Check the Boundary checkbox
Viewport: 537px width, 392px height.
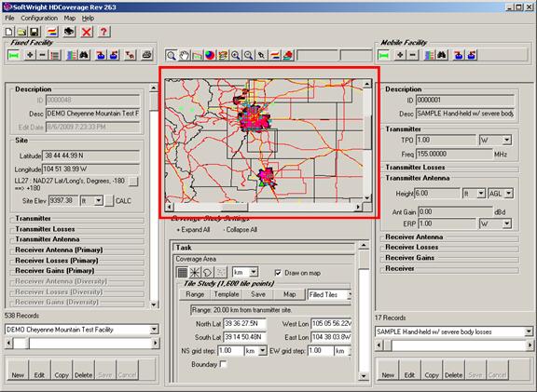point(224,364)
